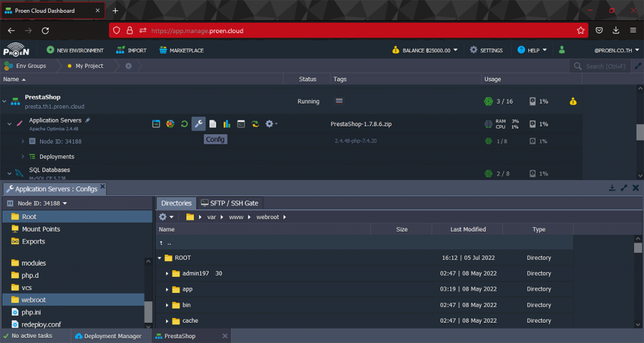Click the Open in Browser icon for Application Servers

(156, 123)
